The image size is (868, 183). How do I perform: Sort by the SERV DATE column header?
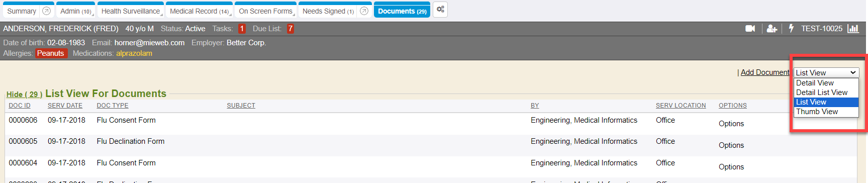point(65,106)
